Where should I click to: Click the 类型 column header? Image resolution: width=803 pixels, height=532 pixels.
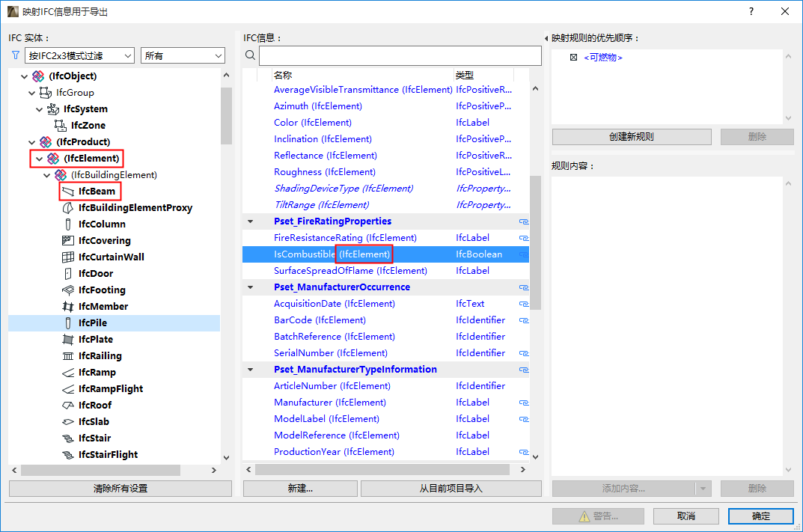point(483,76)
